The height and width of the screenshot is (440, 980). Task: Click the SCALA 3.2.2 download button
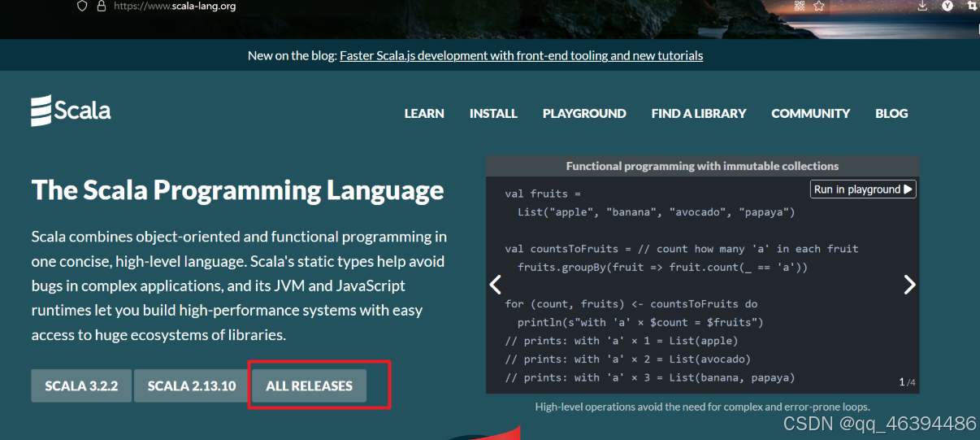(81, 386)
